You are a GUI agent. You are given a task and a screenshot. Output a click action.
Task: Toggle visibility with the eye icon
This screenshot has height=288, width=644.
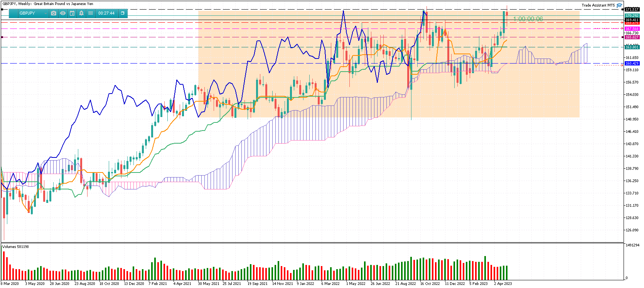[x=63, y=13]
